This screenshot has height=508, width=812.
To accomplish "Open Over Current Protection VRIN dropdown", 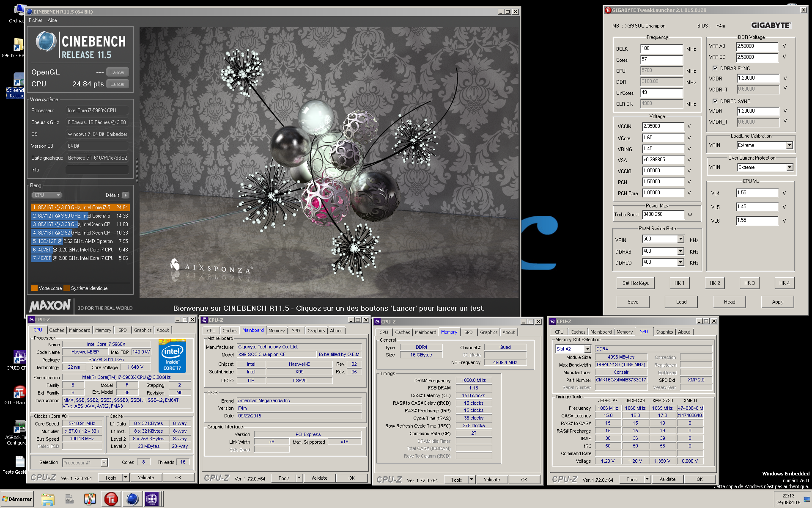I will 789,167.
